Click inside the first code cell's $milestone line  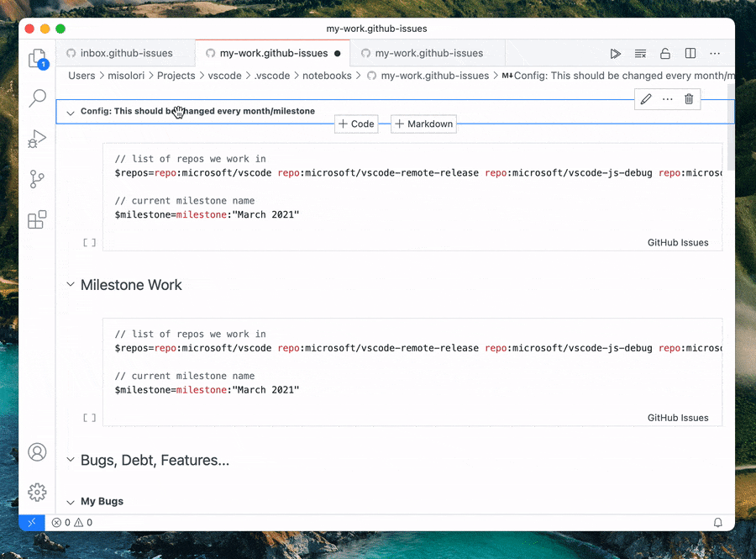(207, 214)
